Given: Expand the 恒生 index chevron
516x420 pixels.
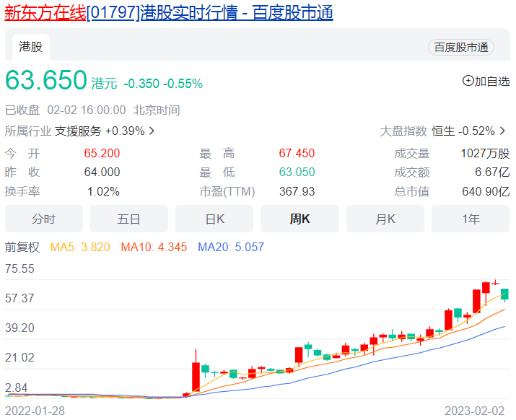Looking at the screenshot, I should click(502, 131).
